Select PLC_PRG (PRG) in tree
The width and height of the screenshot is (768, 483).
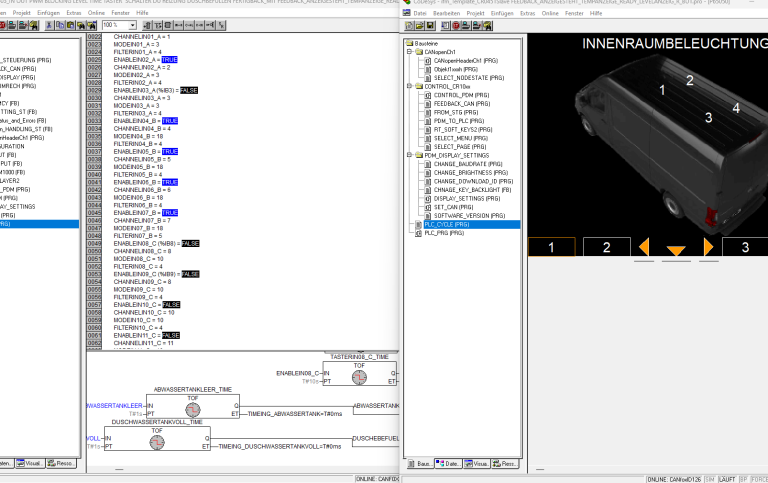[444, 233]
